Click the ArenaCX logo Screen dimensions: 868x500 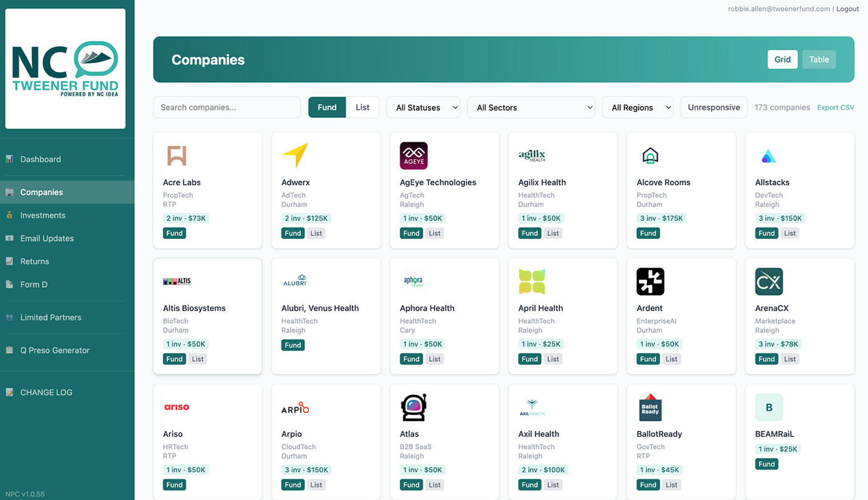[x=769, y=281]
